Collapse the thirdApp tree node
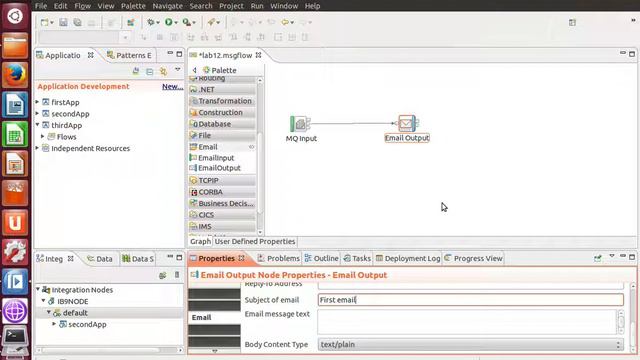640x360 pixels. tap(37, 125)
